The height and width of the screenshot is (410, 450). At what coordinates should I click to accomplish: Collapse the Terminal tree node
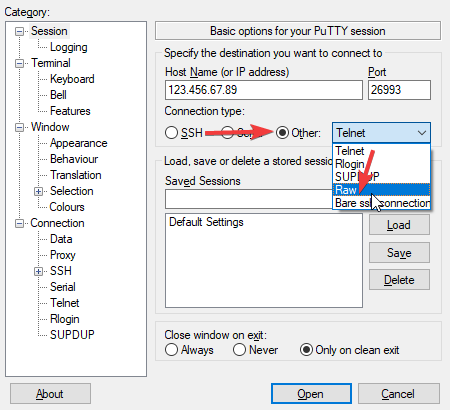(x=19, y=63)
